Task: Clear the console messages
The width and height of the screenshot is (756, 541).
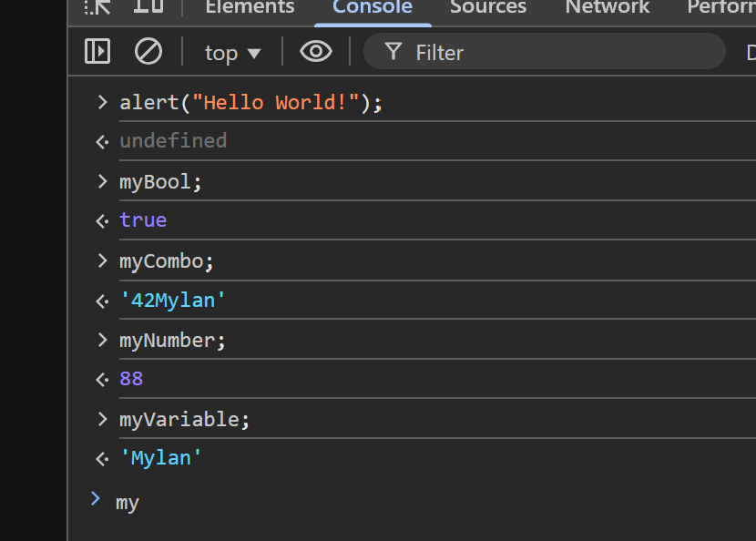Action: (147, 51)
